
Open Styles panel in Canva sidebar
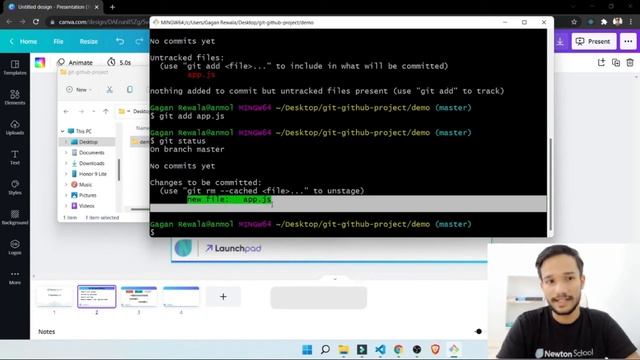15,187
